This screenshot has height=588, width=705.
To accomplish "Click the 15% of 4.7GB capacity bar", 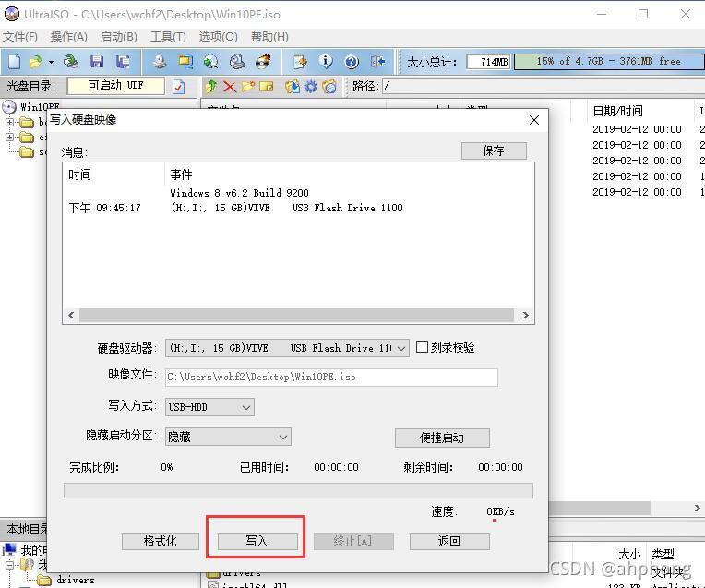I will (x=609, y=62).
